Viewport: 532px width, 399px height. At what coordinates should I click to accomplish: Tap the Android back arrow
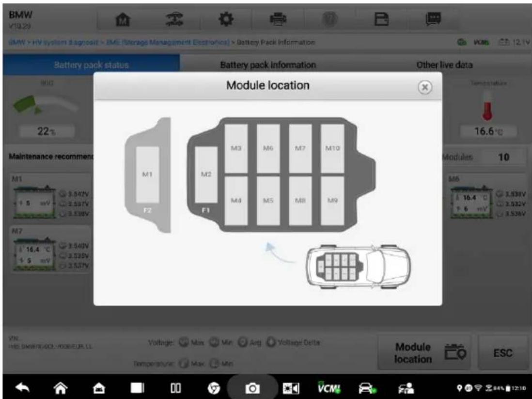pyautogui.click(x=22, y=388)
